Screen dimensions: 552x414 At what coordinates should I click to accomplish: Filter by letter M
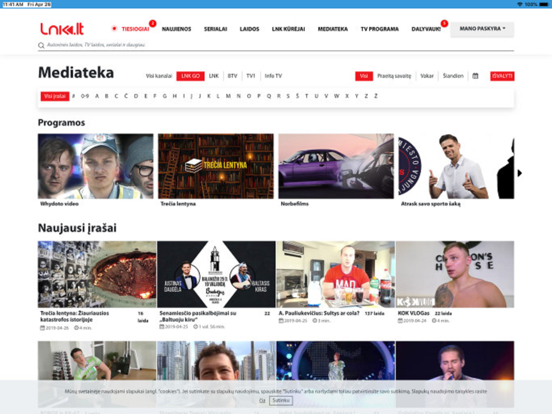228,96
